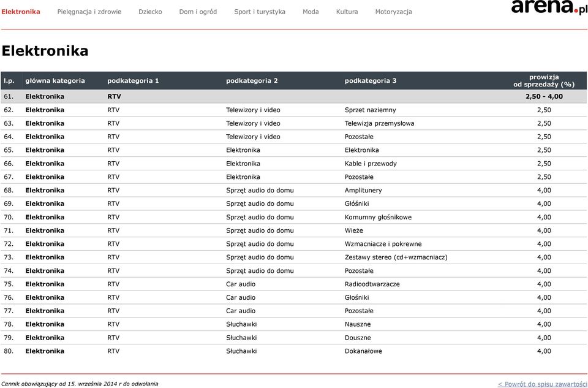Screen dimensions: 588x388
Task: Click the podkategoria 2 column header
Action: pos(252,81)
